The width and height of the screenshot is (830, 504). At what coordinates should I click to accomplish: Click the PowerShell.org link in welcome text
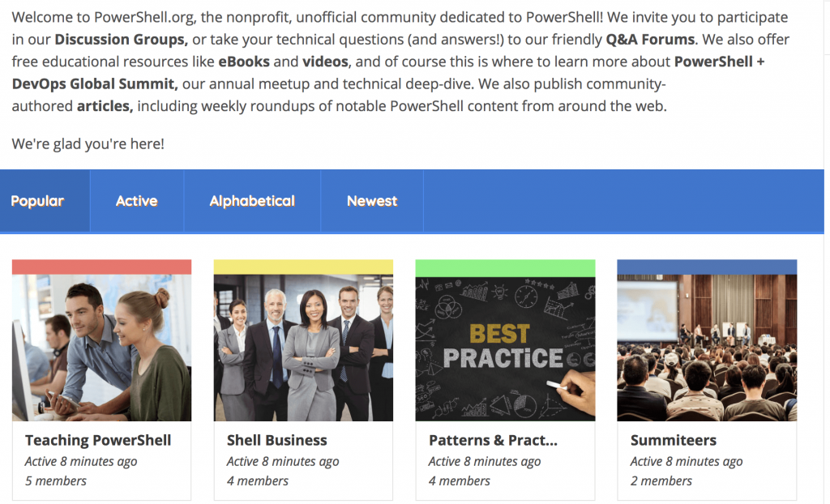[133, 16]
